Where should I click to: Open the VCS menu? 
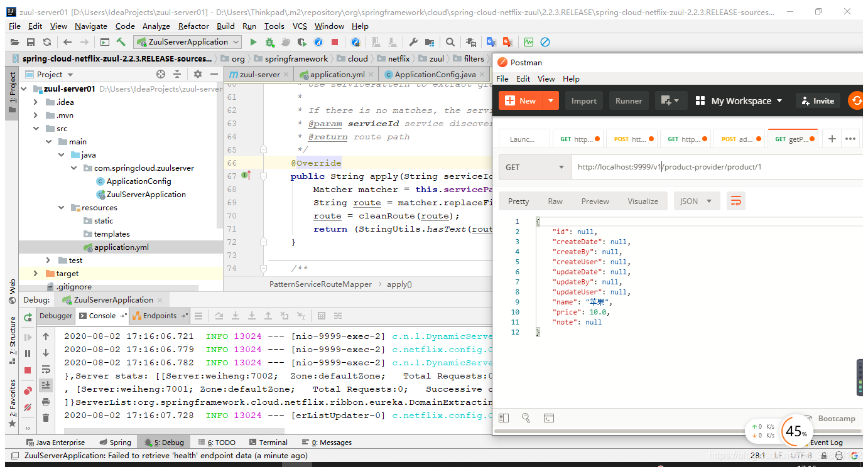point(300,26)
